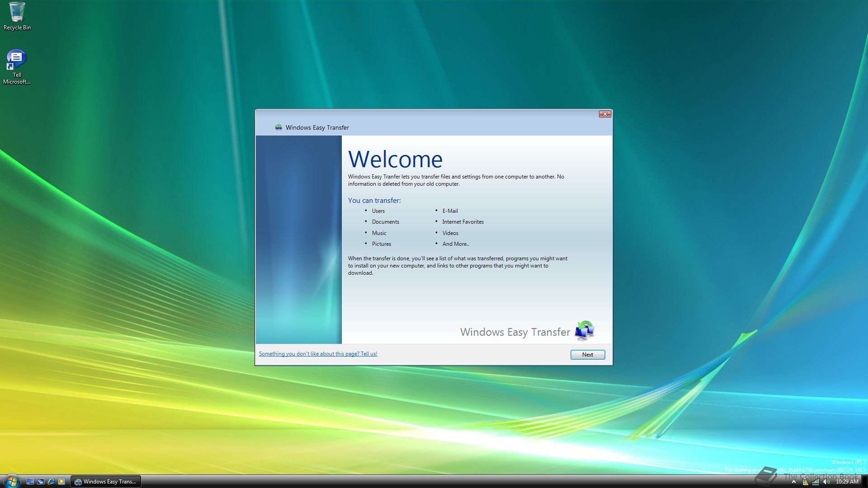Click the 'Documents' bullet item
The image size is (868, 488).
(386, 222)
